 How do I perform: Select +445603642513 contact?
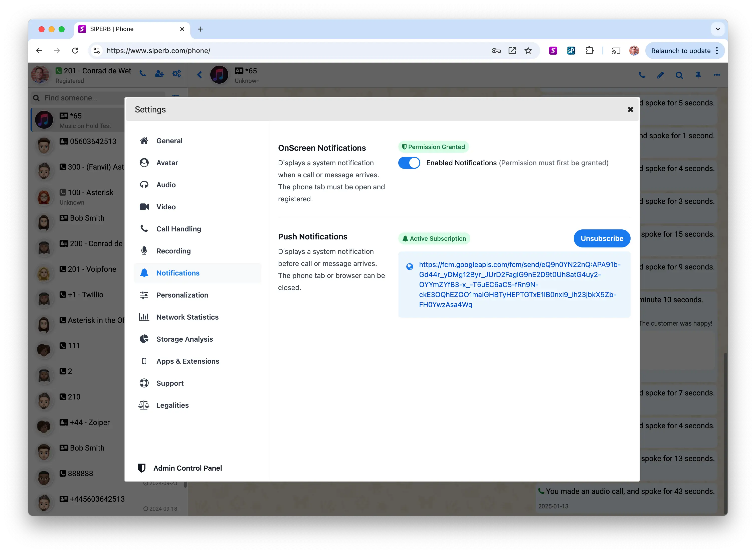tap(109, 503)
